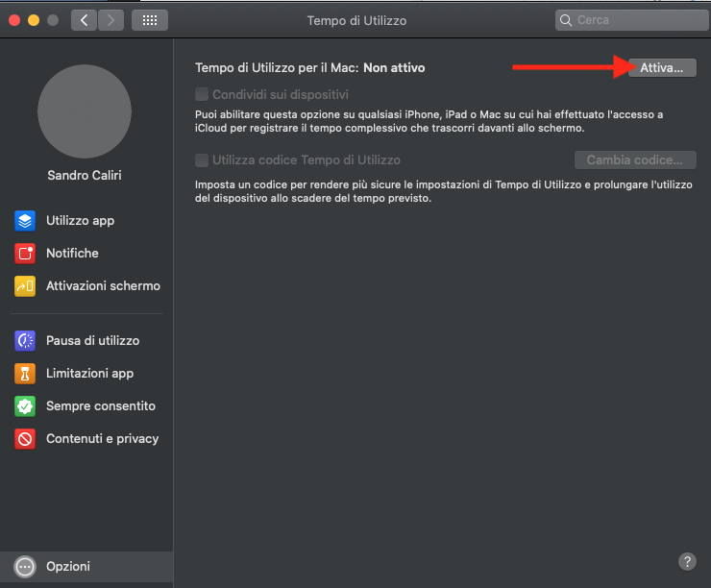
Task: Click the Sandro Caliri profile avatar
Action: (85, 111)
